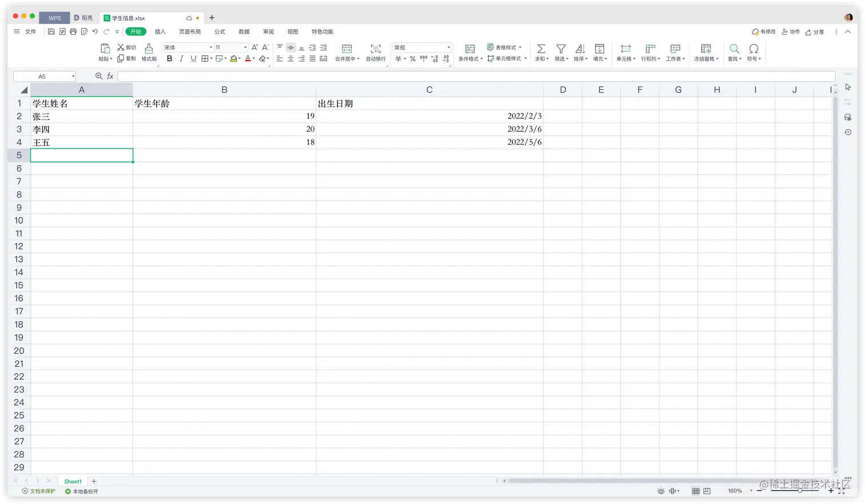Click the Save icon in quick toolbar

pos(51,32)
